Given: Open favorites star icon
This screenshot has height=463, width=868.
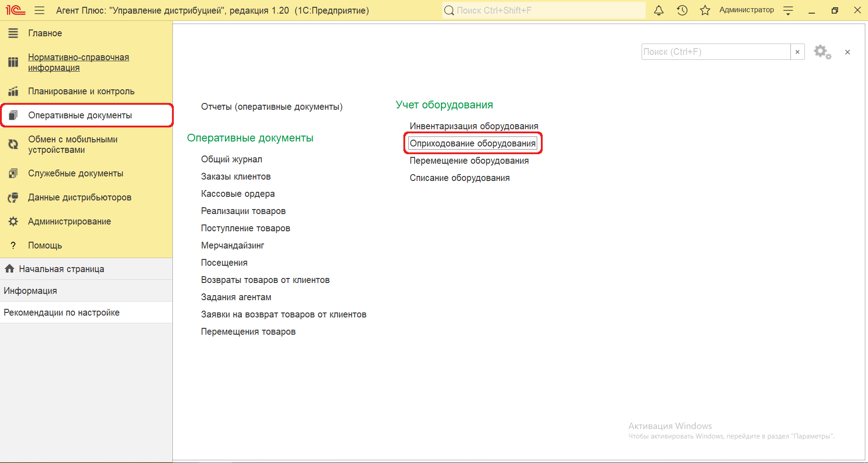Looking at the screenshot, I should [x=705, y=10].
